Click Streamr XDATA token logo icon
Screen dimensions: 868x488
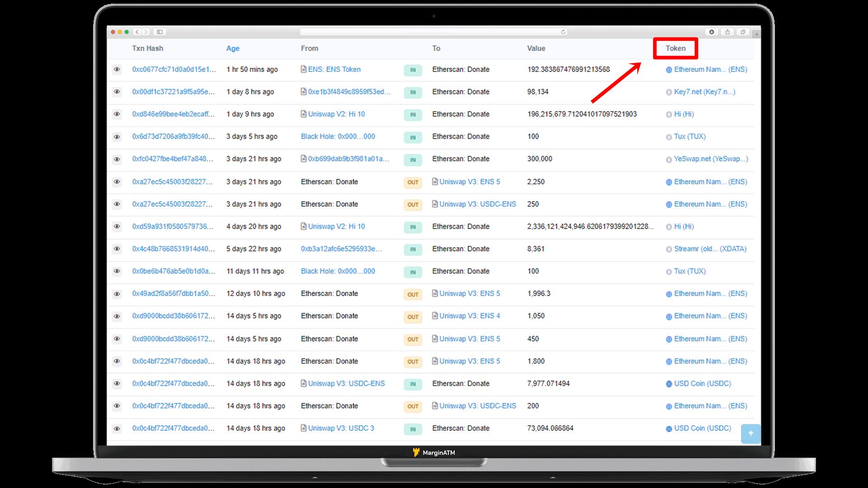click(669, 249)
